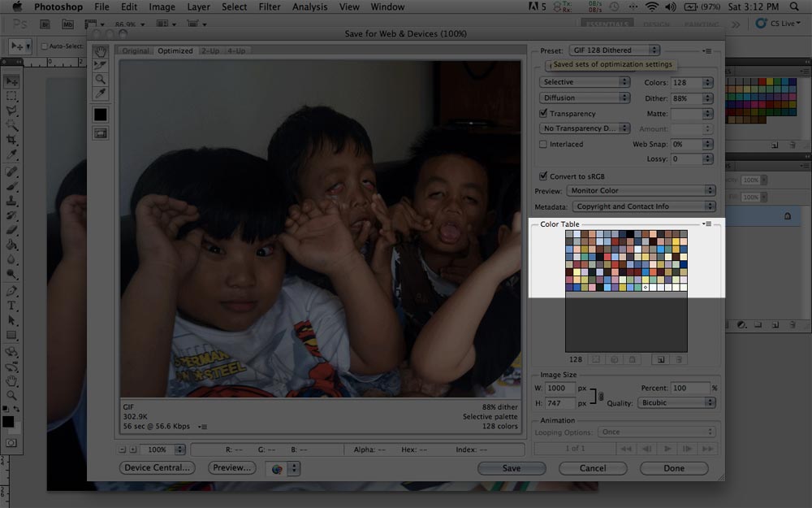This screenshot has height=508, width=812.
Task: Click the Device Central button
Action: tap(158, 468)
